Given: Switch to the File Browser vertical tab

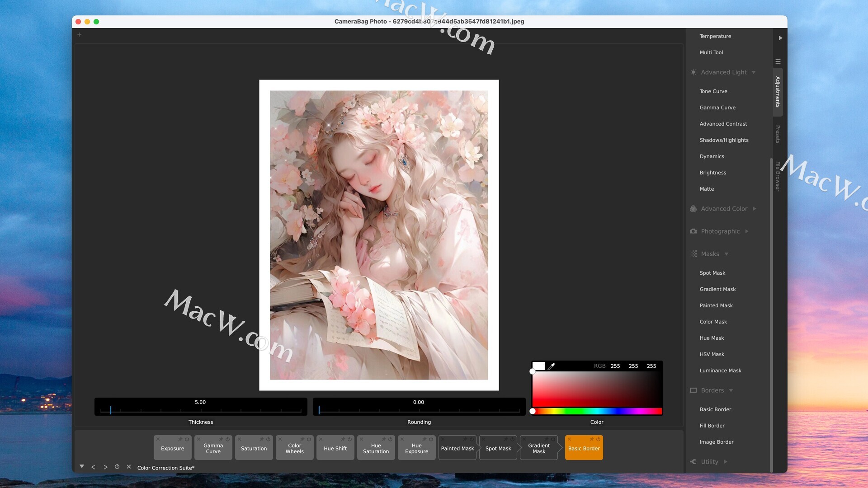Looking at the screenshot, I should [x=778, y=176].
